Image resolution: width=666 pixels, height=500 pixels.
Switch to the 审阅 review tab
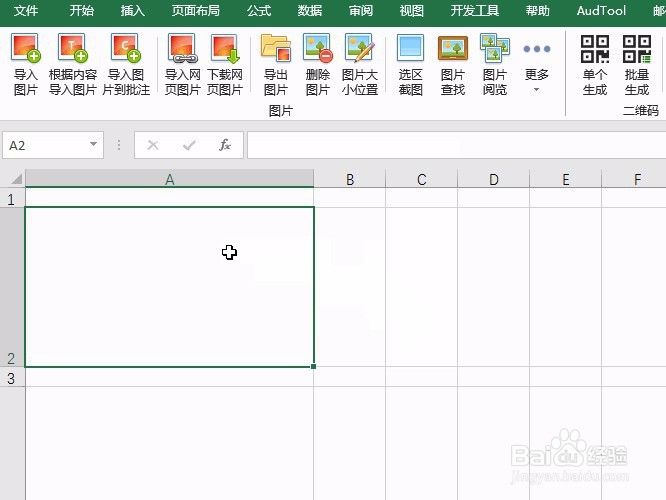click(x=361, y=11)
